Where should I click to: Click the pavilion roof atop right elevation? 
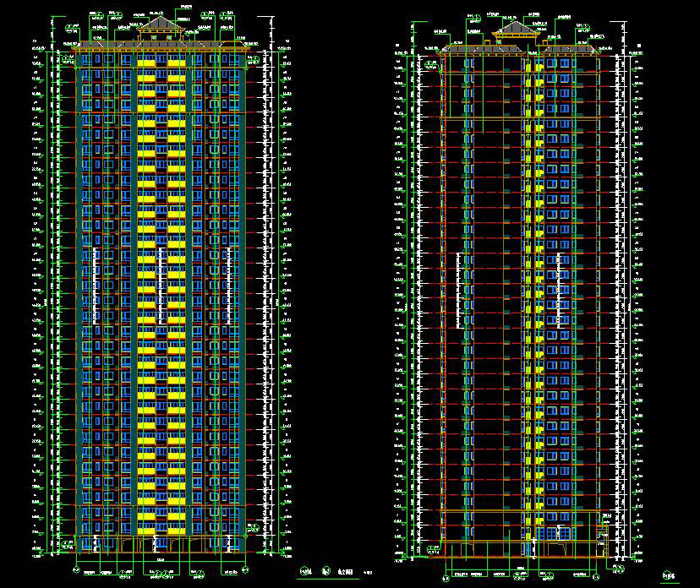[x=516, y=30]
